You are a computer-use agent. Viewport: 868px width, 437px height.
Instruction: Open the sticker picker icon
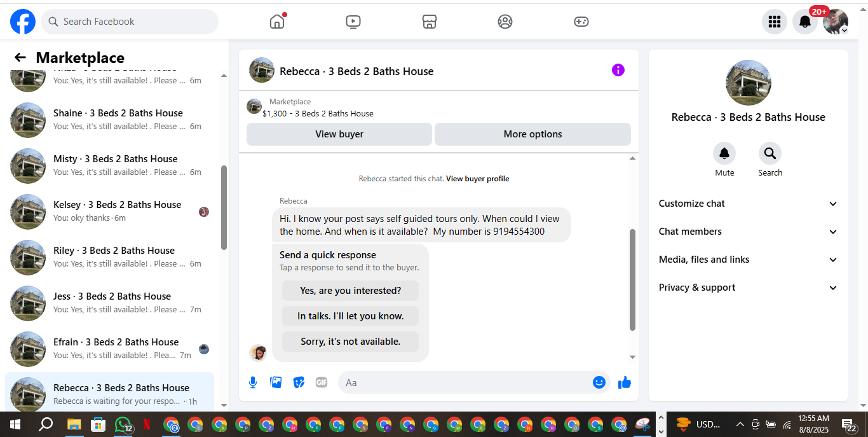coord(299,382)
